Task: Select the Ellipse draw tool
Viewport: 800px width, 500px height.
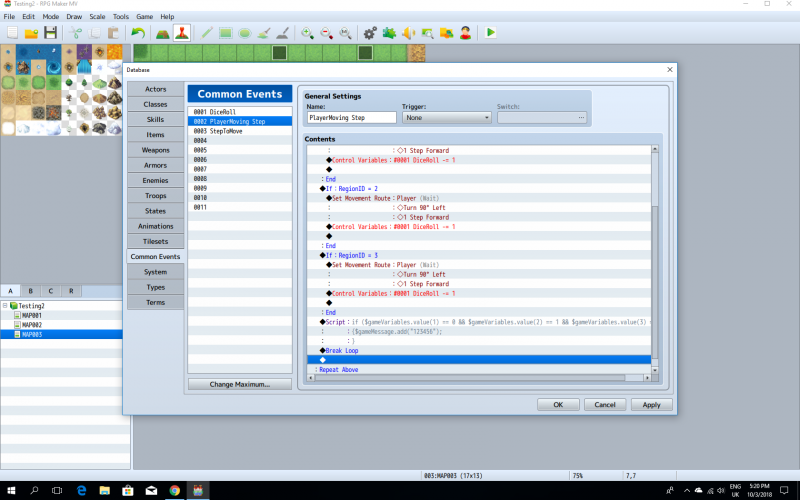Action: click(245, 33)
